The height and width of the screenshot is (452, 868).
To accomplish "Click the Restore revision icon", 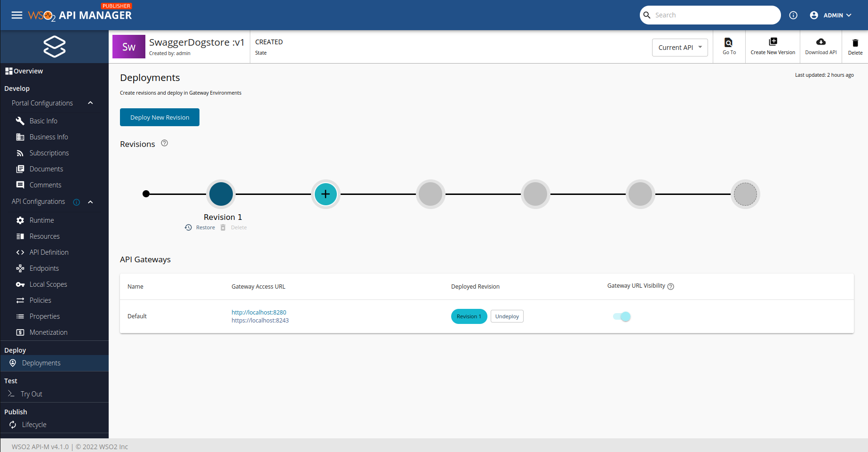I will (188, 227).
